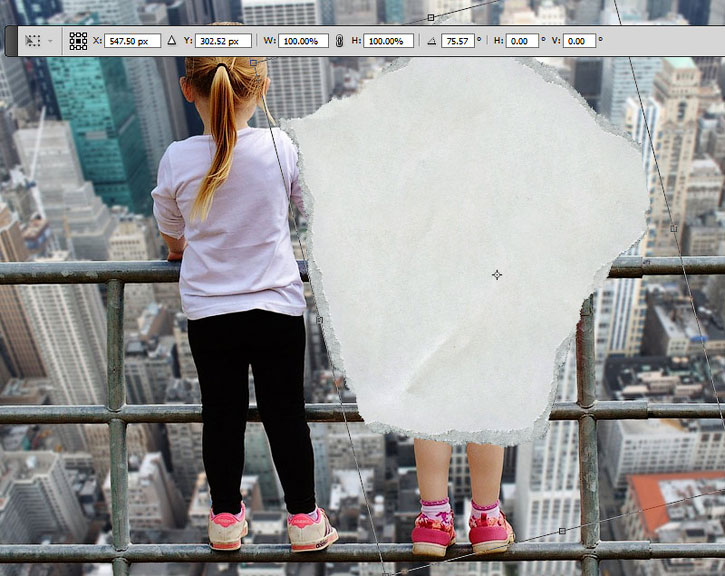Viewport: 725px width, 576px height.
Task: Click the W width scale field
Action: point(303,41)
